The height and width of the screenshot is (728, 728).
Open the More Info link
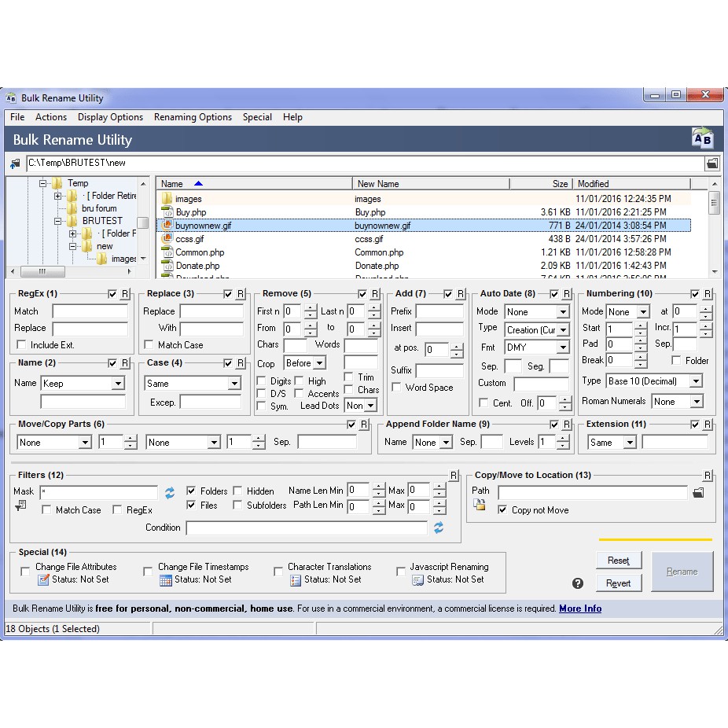pyautogui.click(x=580, y=609)
